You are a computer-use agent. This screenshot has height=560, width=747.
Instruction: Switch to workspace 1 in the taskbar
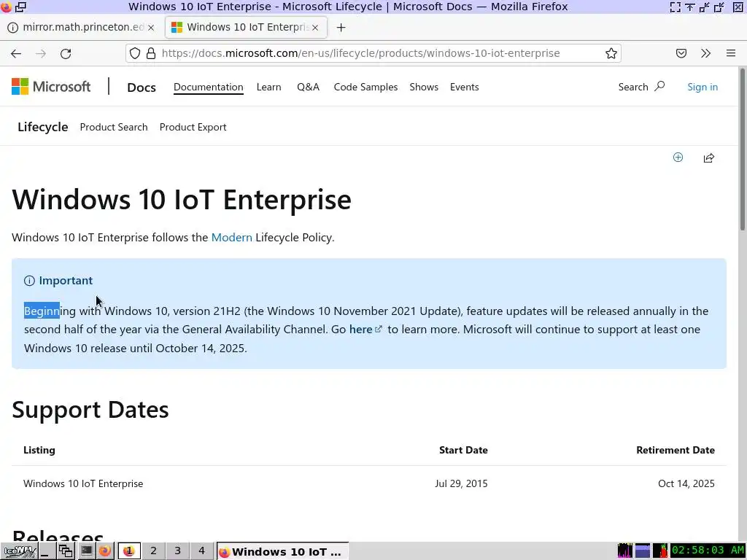point(129,551)
